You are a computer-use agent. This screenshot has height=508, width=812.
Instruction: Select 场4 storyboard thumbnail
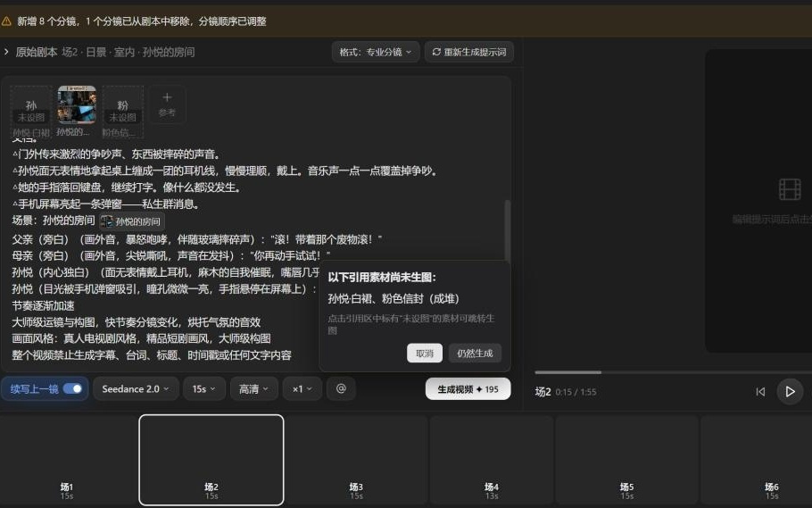(x=492, y=460)
